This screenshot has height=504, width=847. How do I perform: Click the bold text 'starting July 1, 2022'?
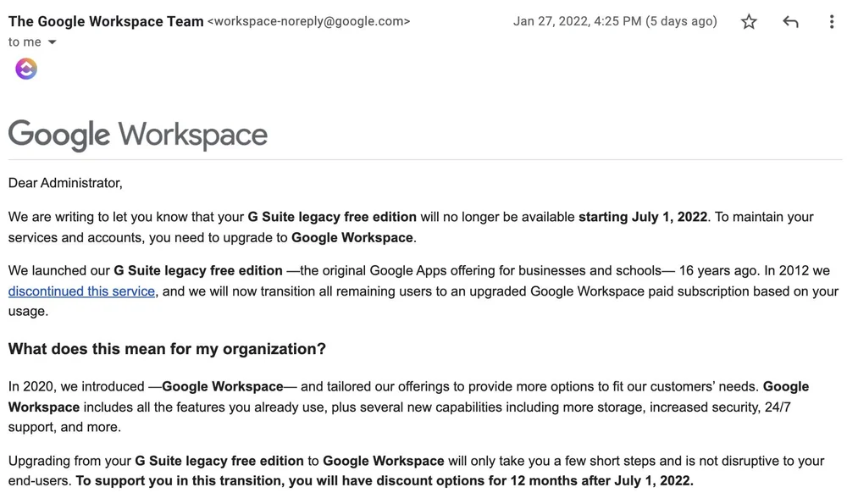643,217
